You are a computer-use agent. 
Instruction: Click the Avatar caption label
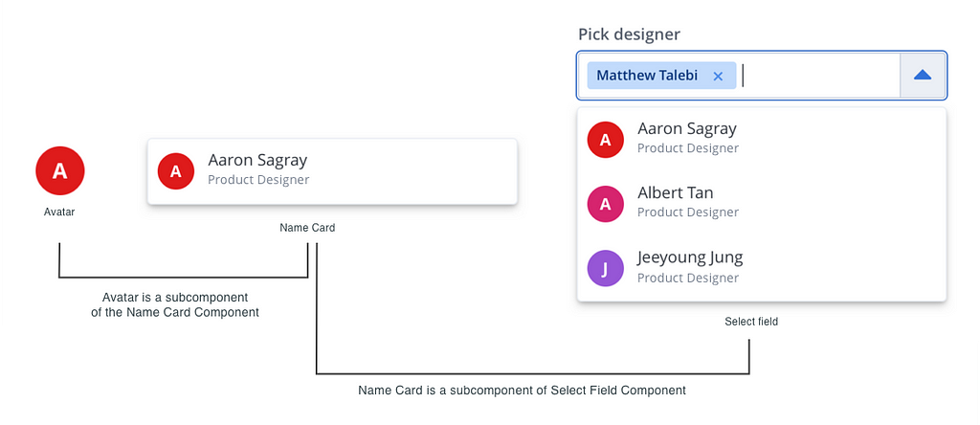pos(59,212)
